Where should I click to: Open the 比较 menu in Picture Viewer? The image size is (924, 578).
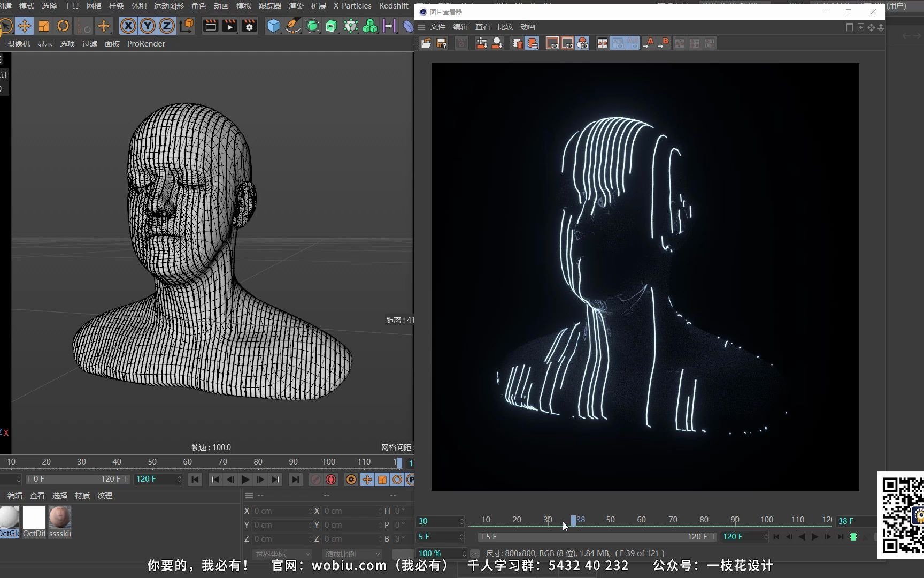coord(505,27)
